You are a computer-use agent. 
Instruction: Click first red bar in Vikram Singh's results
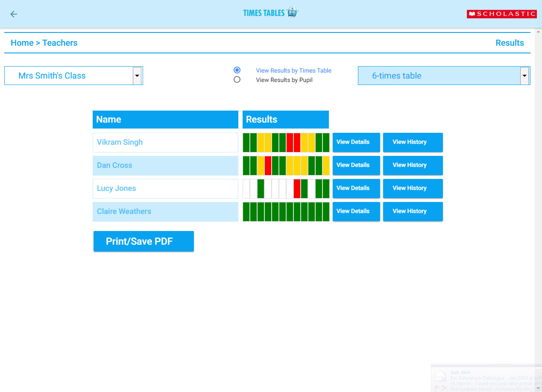290,142
